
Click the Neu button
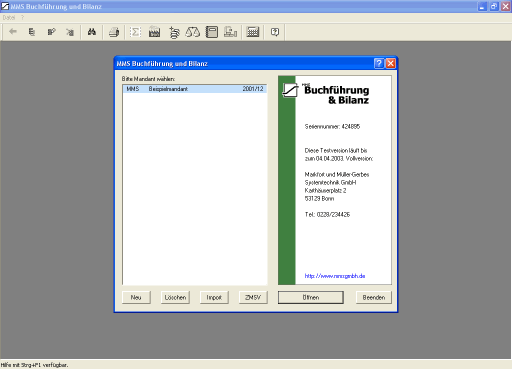(x=136, y=297)
